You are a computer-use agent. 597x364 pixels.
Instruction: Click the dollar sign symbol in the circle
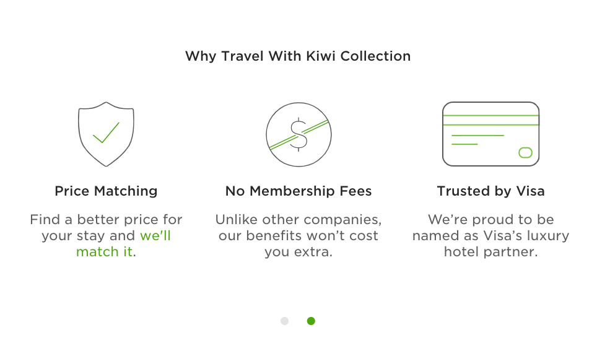coord(298,134)
